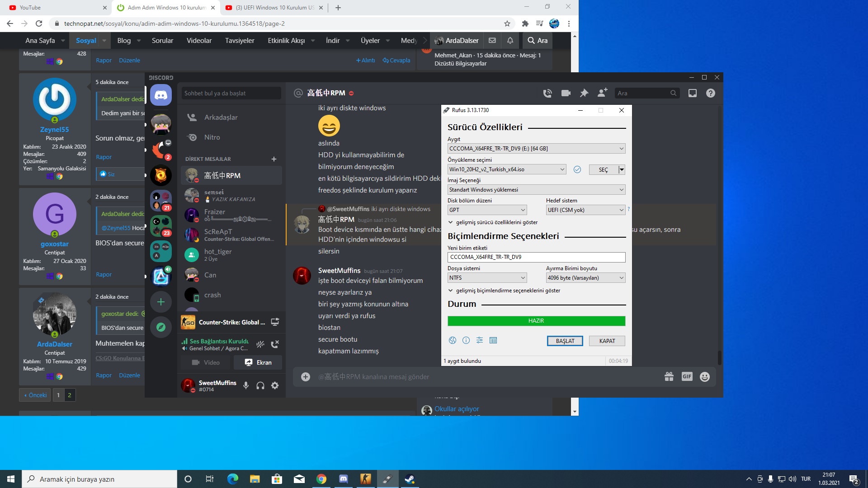The height and width of the screenshot is (488, 868).
Task: Create new direct message plus icon
Action: click(274, 159)
